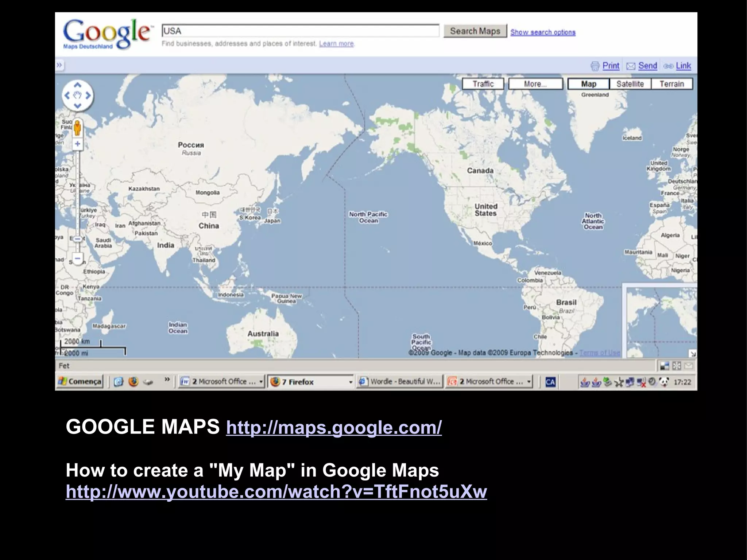Open the Comença start button

click(x=80, y=381)
